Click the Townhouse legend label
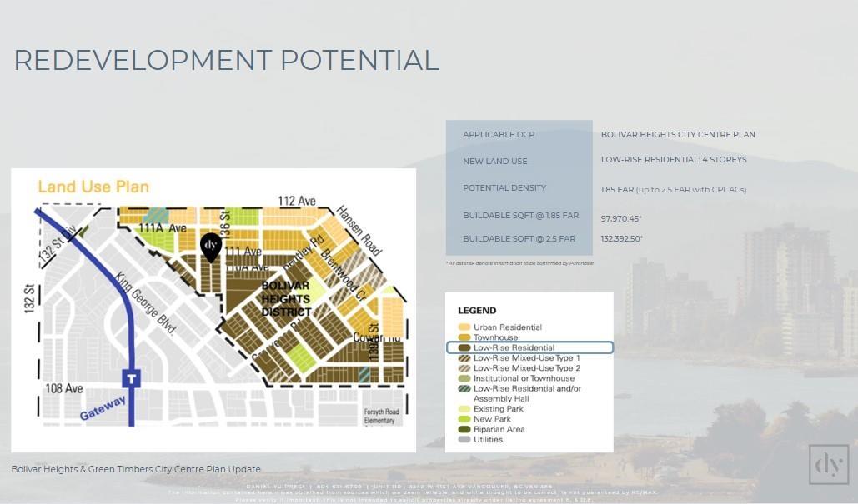The width and height of the screenshot is (858, 504). pyautogui.click(x=495, y=337)
